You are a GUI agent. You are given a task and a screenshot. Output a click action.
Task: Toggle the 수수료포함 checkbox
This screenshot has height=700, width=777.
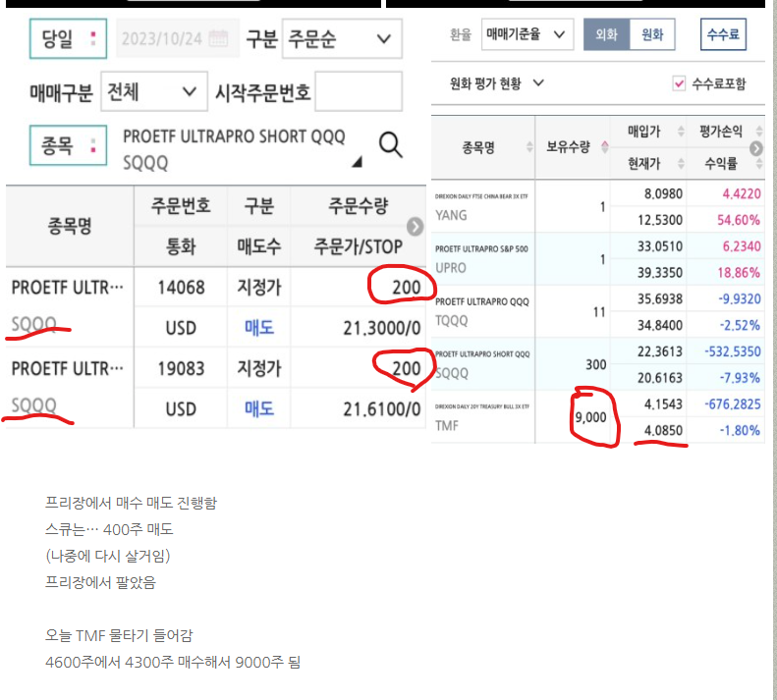coord(679,83)
